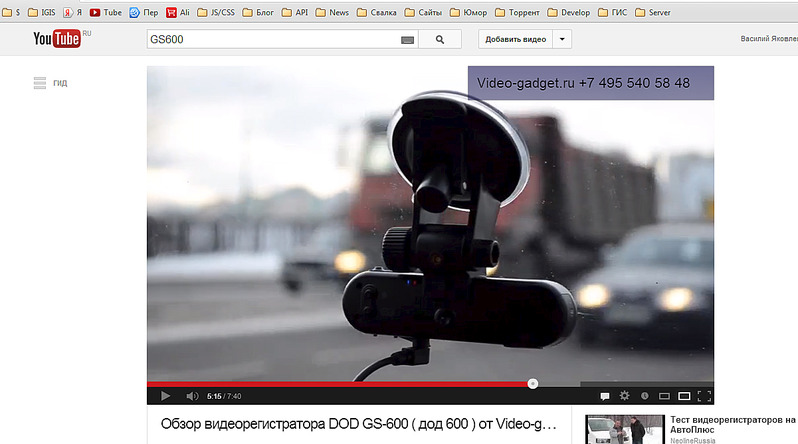Click the search magnifier button
The image size is (798, 444).
[x=440, y=39]
